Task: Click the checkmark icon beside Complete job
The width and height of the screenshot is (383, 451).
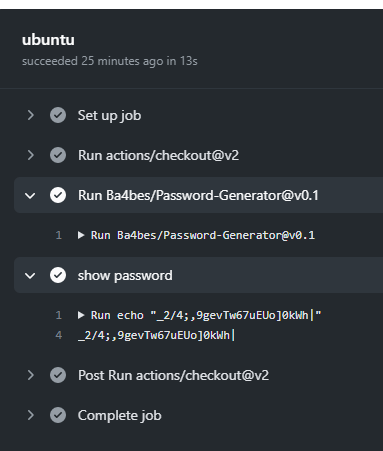Action: (x=58, y=415)
